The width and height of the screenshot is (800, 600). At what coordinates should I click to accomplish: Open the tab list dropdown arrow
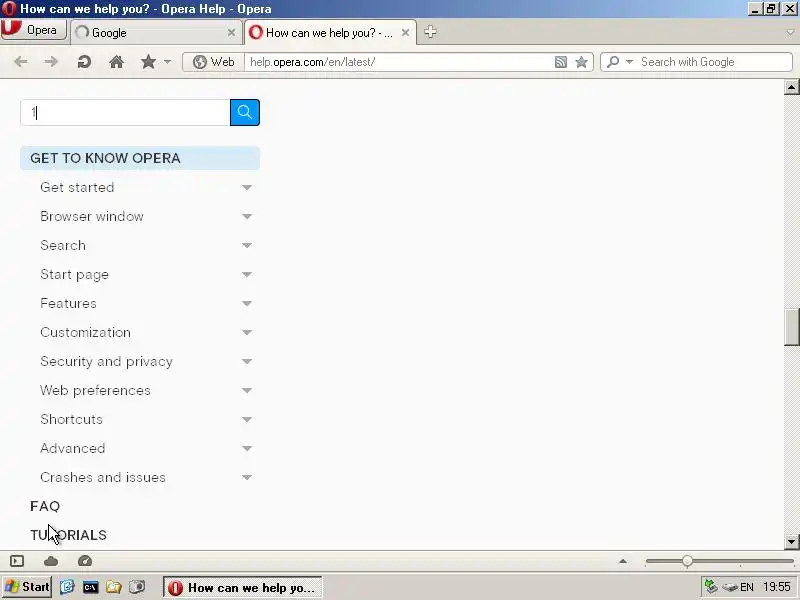coord(790,32)
